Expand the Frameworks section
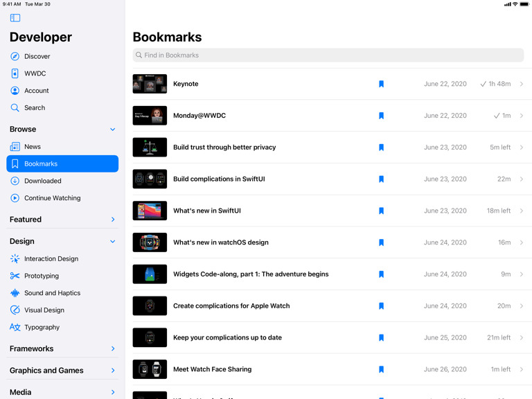The height and width of the screenshot is (399, 532). tap(113, 348)
